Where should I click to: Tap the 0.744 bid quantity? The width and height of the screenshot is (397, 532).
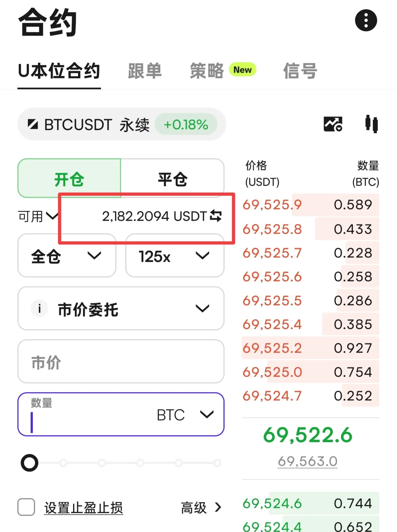point(353,504)
